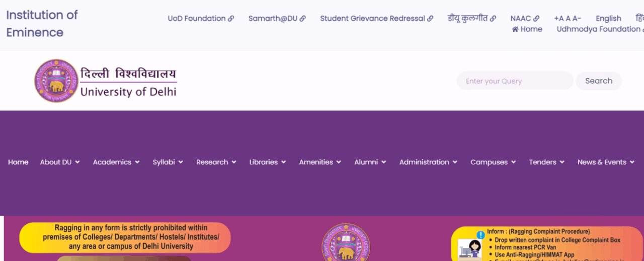
Task: Open the NAAC link
Action: (x=525, y=19)
